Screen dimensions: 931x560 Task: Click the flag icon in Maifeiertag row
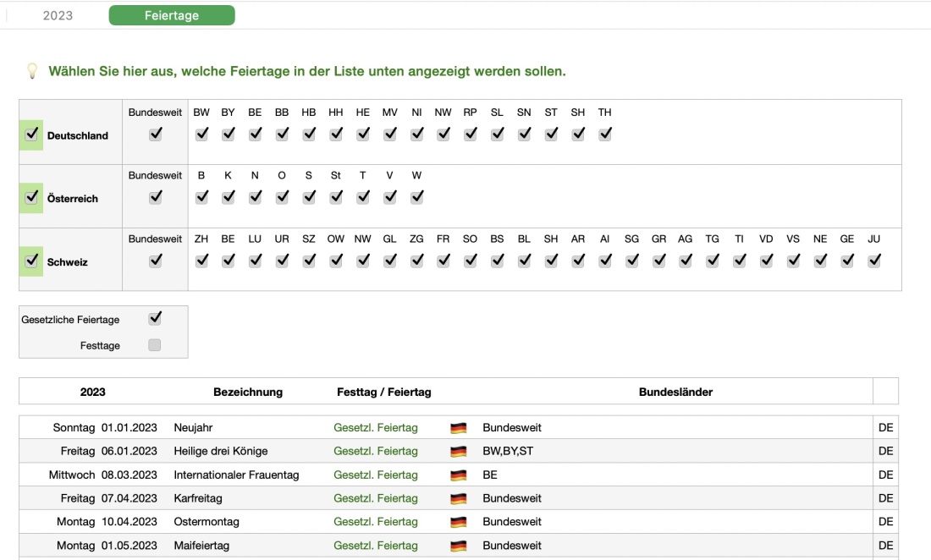[459, 546]
